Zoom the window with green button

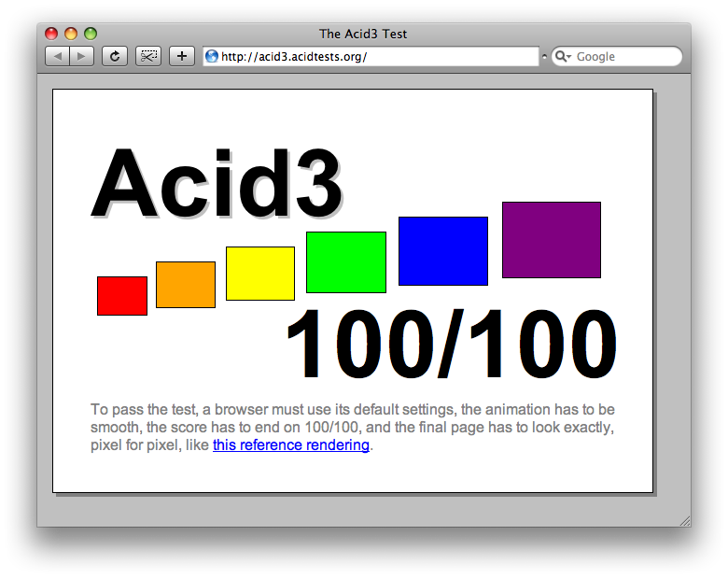tap(91, 34)
